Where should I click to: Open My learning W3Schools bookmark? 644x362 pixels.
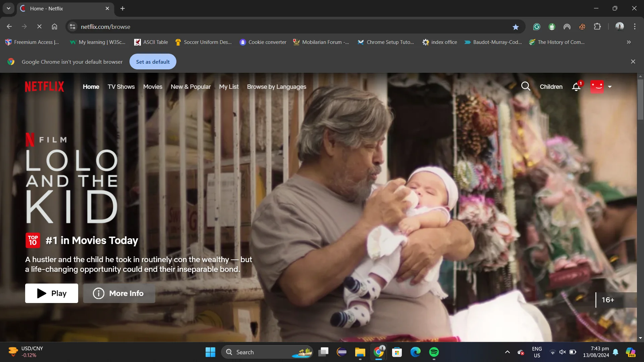[x=98, y=42]
